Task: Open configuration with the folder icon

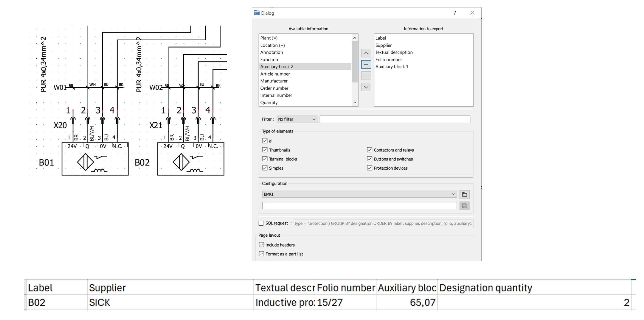Action: click(464, 194)
